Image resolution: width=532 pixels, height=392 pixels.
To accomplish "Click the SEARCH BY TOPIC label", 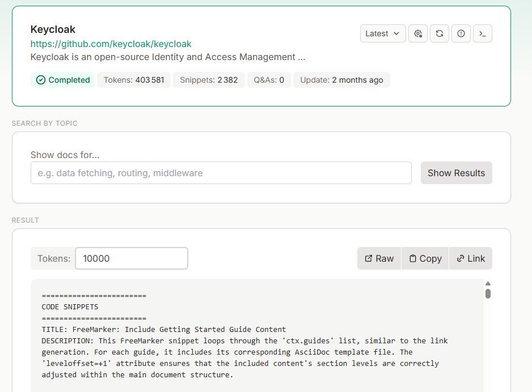I will (45, 123).
